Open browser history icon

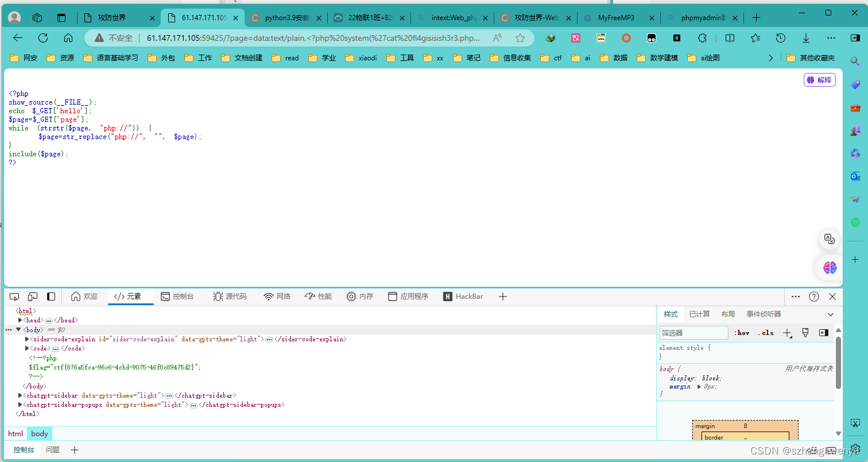(780, 38)
